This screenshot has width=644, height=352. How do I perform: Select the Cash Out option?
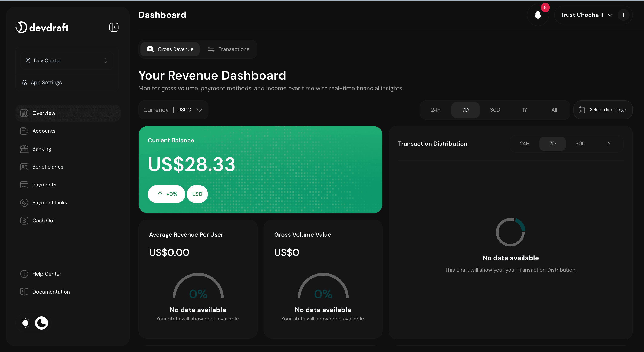pyautogui.click(x=44, y=221)
